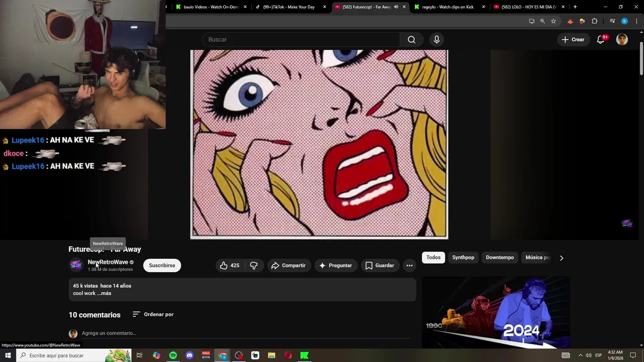
Task: Click the Guardar save button
Action: pos(379,265)
